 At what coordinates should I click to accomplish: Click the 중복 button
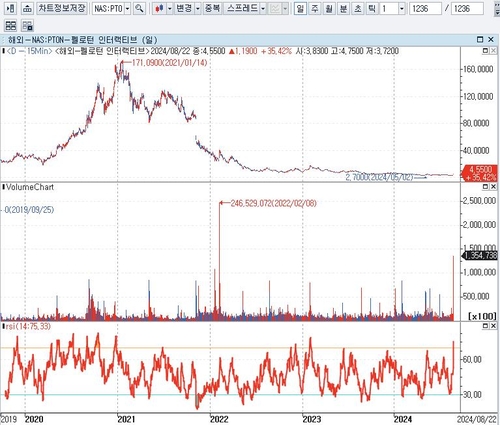213,8
